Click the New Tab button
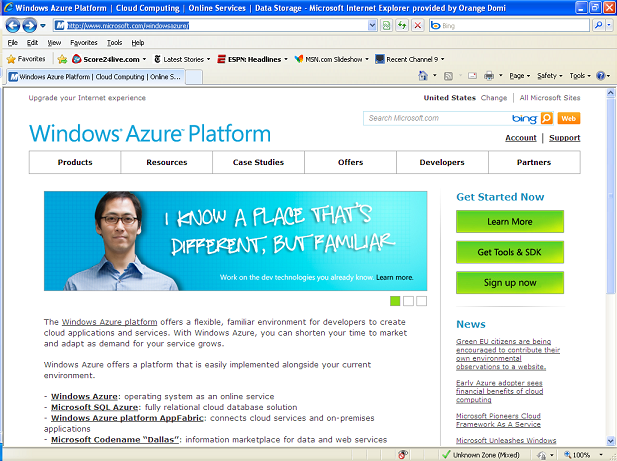The height and width of the screenshot is (461, 617). 194,77
